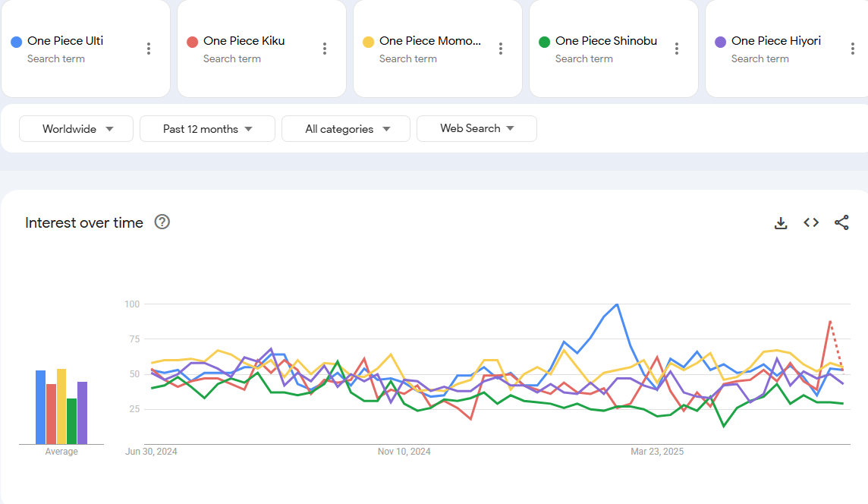868x504 pixels.
Task: Open the All categories dropdown
Action: pyautogui.click(x=346, y=128)
